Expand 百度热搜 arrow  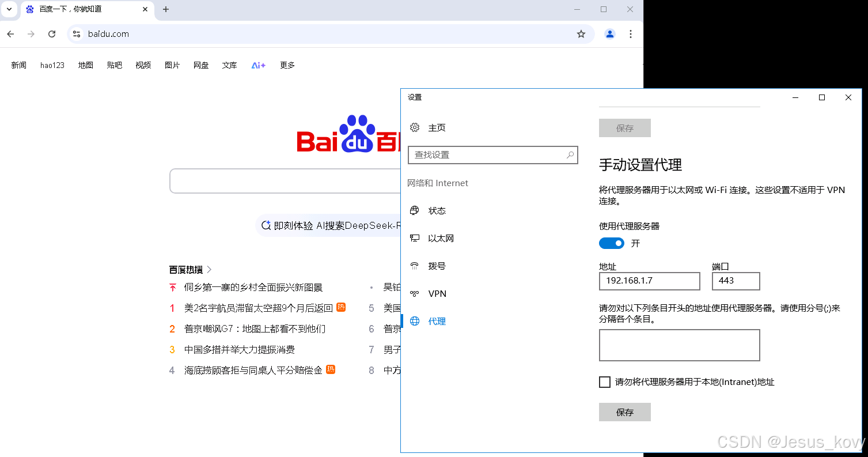coord(209,269)
